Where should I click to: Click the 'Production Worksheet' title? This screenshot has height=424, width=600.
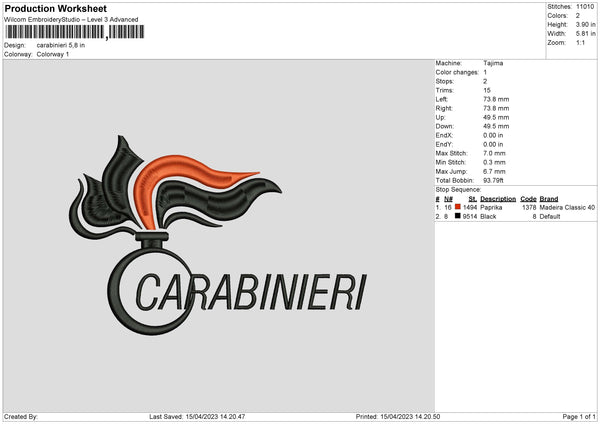[55, 8]
